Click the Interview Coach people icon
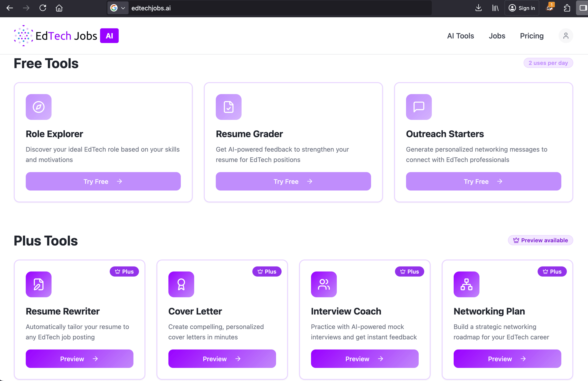Image resolution: width=588 pixels, height=381 pixels. 324,284
